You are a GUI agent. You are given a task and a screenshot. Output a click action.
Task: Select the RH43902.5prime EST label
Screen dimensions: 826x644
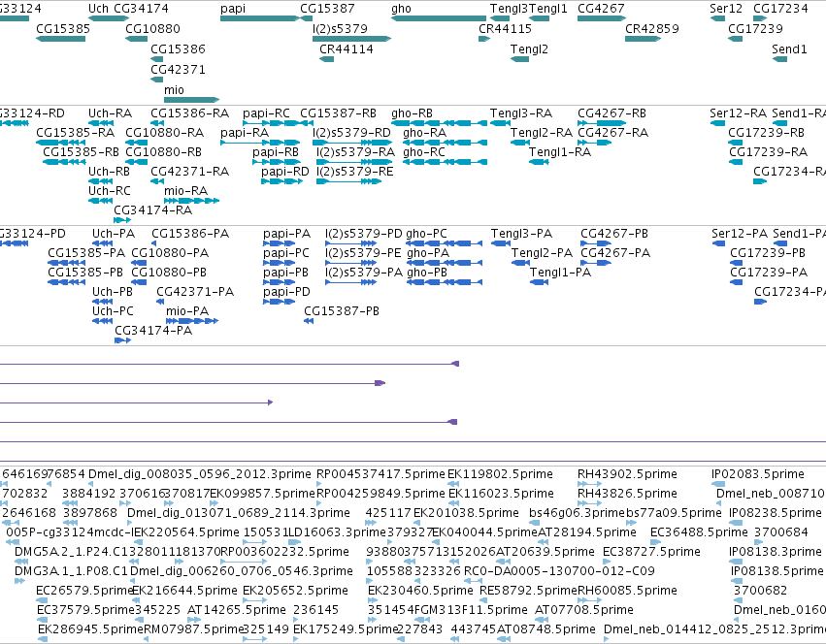tap(627, 474)
